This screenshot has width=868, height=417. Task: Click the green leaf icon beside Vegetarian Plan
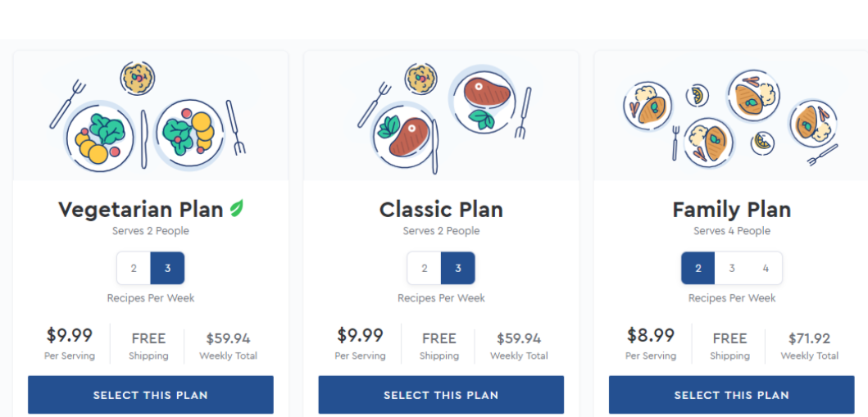[x=237, y=208]
